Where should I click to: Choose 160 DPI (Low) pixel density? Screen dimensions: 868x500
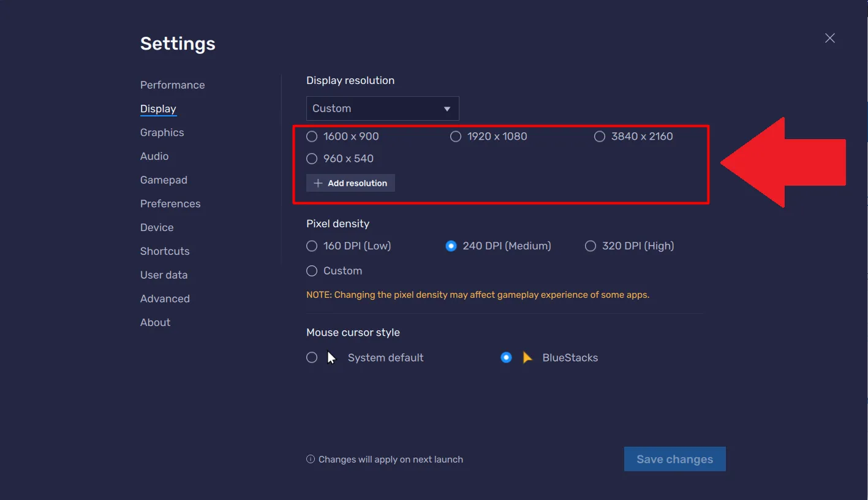coord(312,246)
